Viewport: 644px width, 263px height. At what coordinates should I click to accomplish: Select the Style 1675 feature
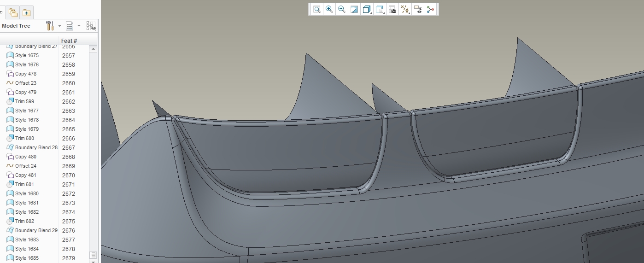(27, 55)
